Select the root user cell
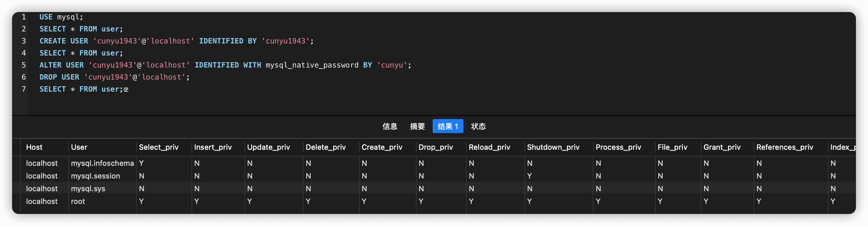 click(x=78, y=201)
